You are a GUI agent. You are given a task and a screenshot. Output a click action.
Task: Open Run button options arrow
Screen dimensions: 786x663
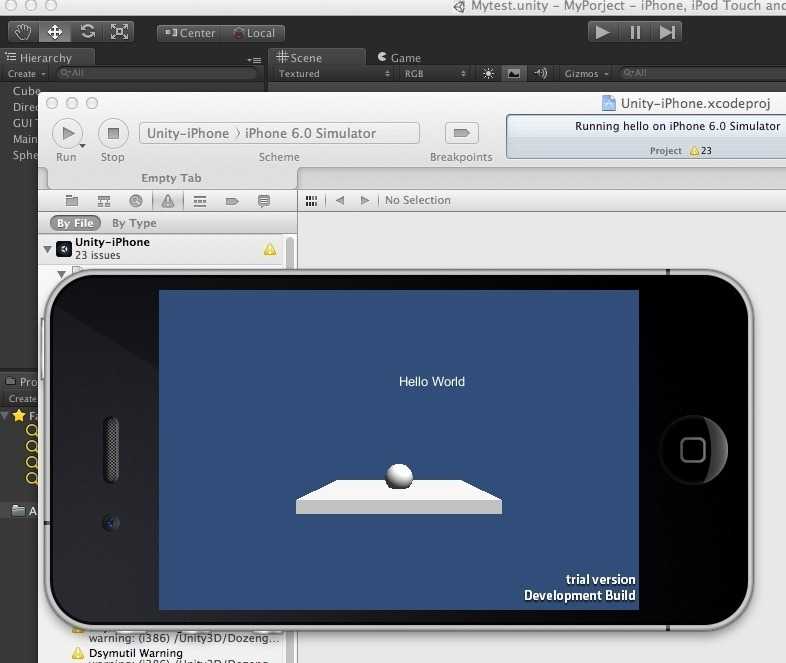pyautogui.click(x=82, y=146)
